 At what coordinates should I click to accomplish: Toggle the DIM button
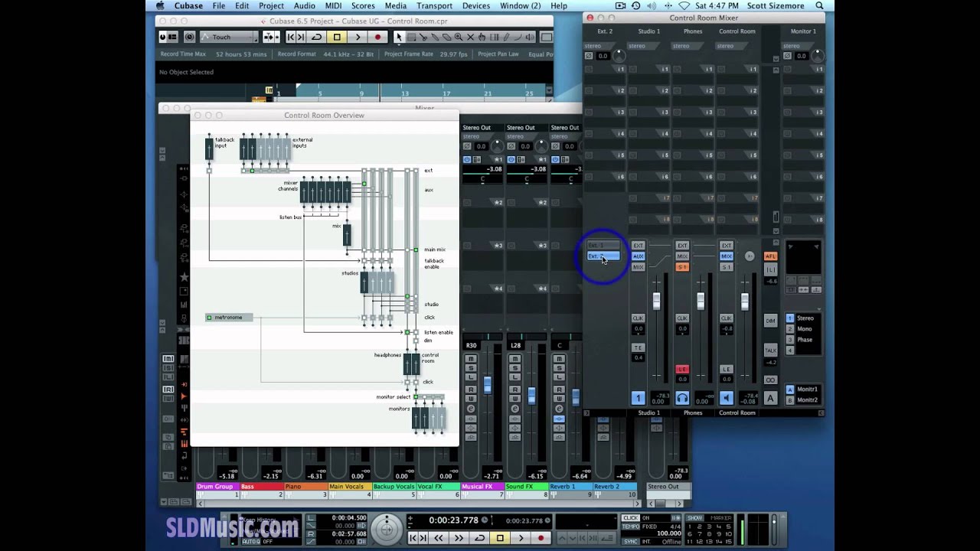770,321
